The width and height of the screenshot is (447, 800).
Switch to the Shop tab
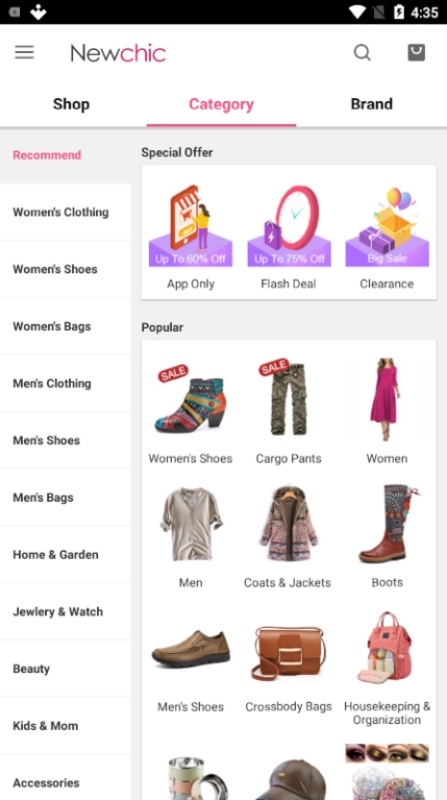(71, 104)
